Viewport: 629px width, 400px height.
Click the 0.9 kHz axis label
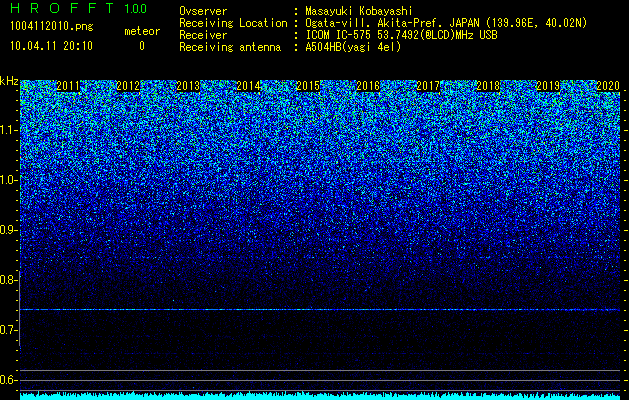point(8,230)
